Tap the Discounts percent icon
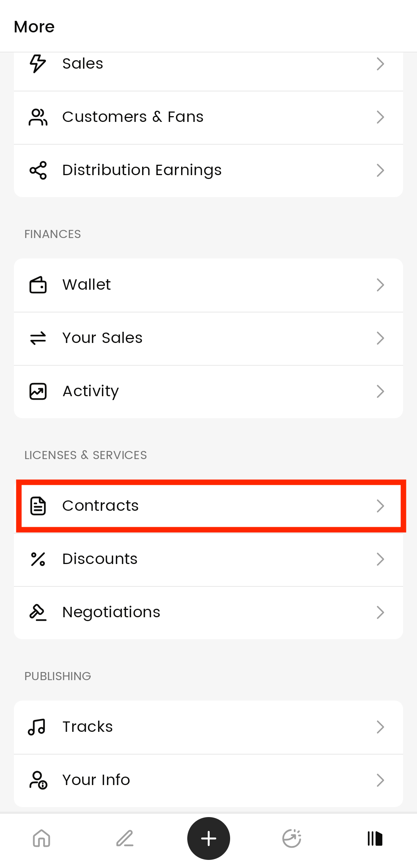Image resolution: width=417 pixels, height=868 pixels. click(38, 559)
